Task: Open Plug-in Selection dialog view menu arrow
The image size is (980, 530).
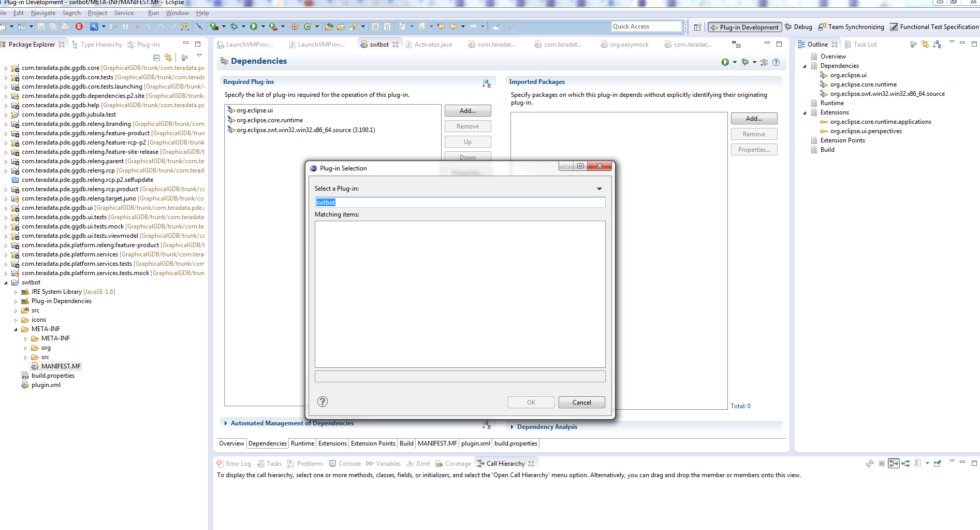Action: (599, 189)
